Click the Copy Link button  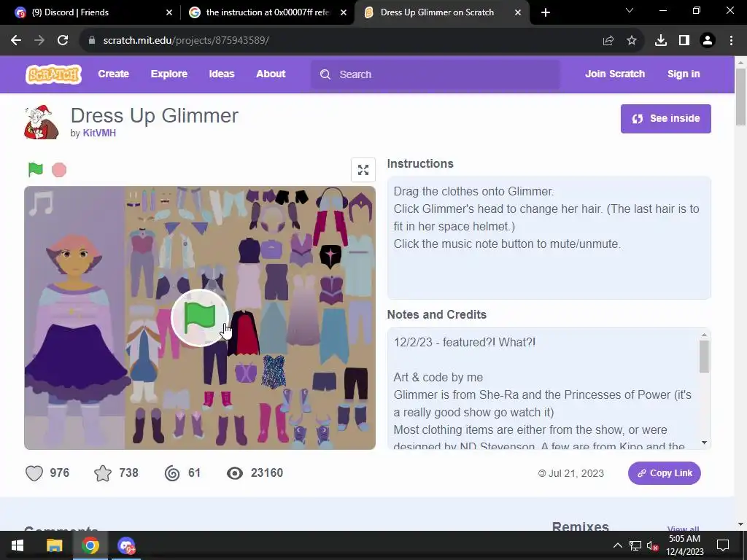(664, 473)
